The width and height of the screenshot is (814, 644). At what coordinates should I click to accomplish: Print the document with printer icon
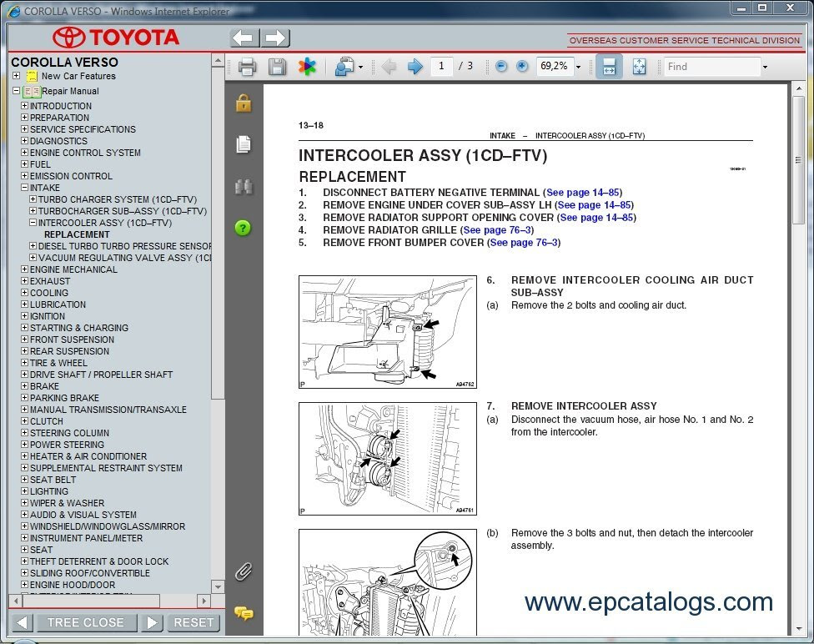coord(247,67)
